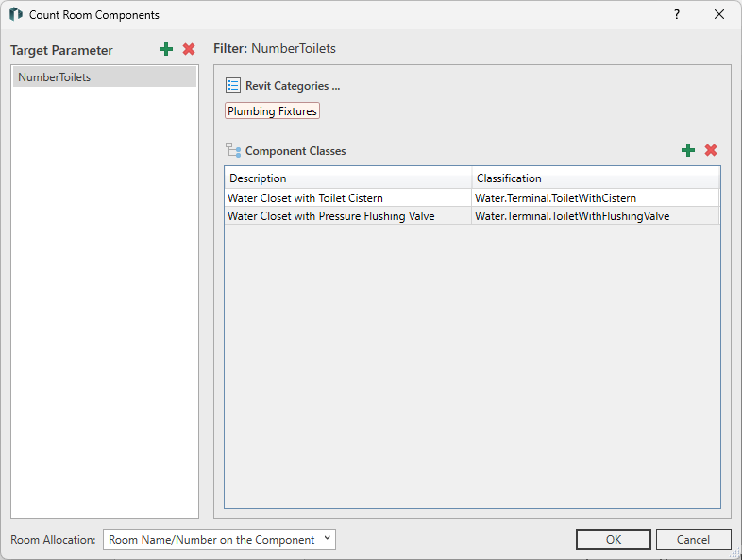Click the Water.Terminal.ToiletWithFlushingValve cell

tap(596, 216)
